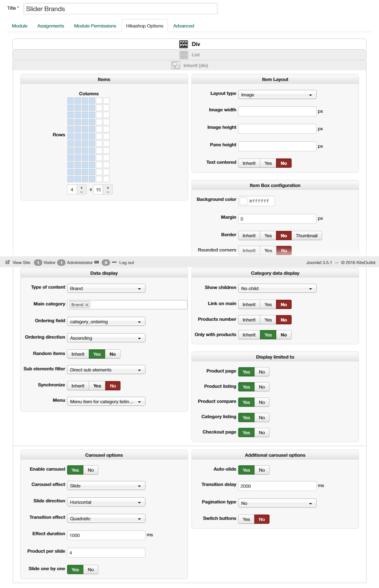Screen dimensions: 379x588
Task: Click the View Site external link icon
Action: tap(7, 262)
